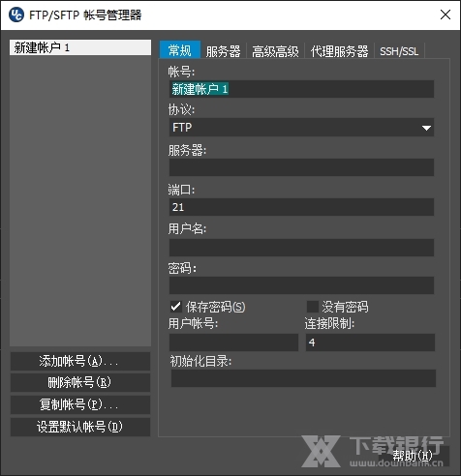The image size is (461, 476).
Task: Click the 连接限制 field showing 4
Action: click(370, 342)
